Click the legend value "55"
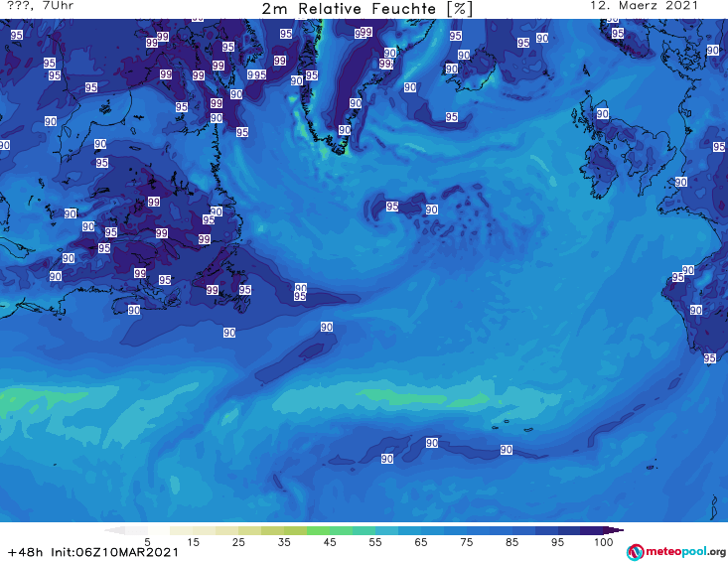The height and width of the screenshot is (562, 728). click(375, 542)
